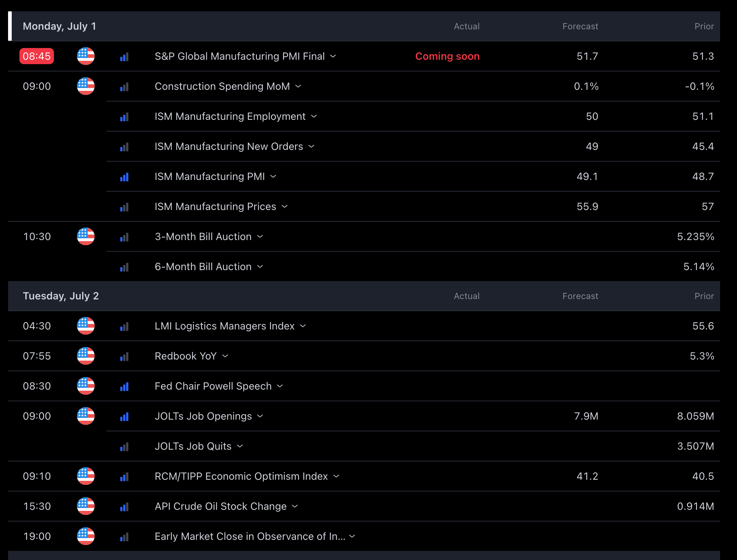This screenshot has height=560, width=737.
Task: Click US flag next to Fed Chair Powell Speech
Action: click(x=86, y=386)
